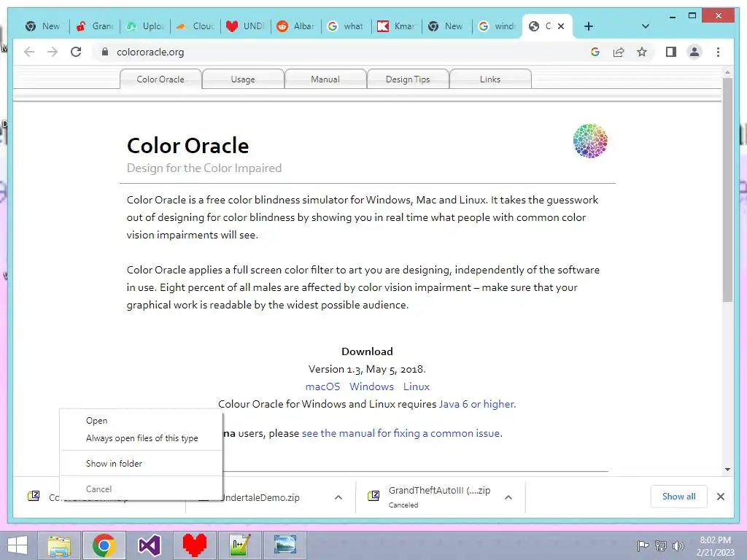Click the volume speaker tray icon
Viewport: 747px width, 560px height.
678,545
